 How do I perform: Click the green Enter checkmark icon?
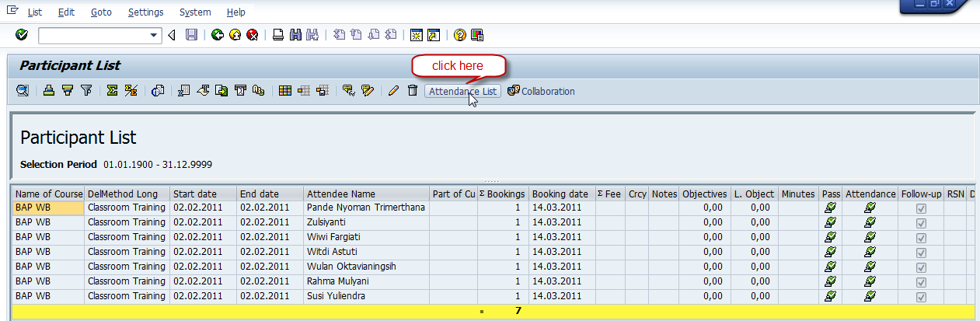22,35
